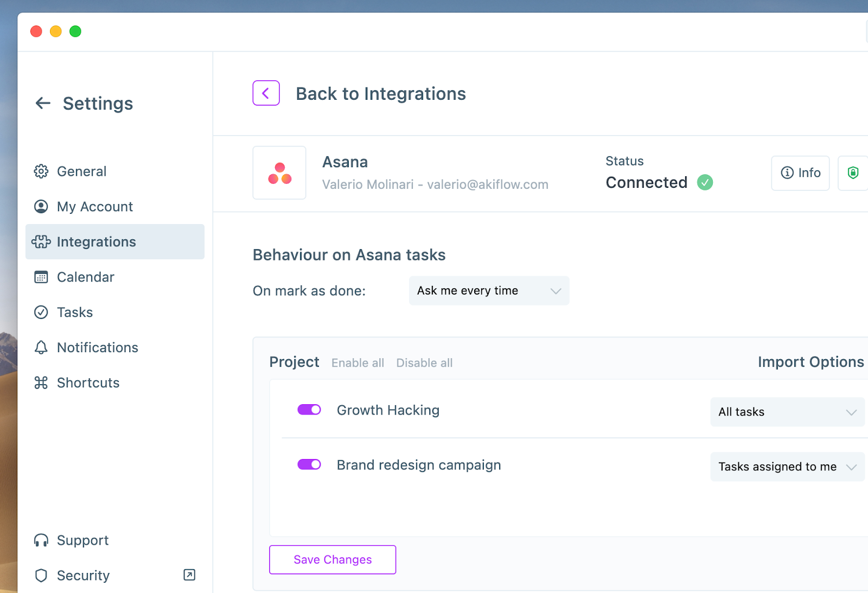This screenshot has height=593, width=868.
Task: Click the Support headphones icon
Action: coord(41,540)
